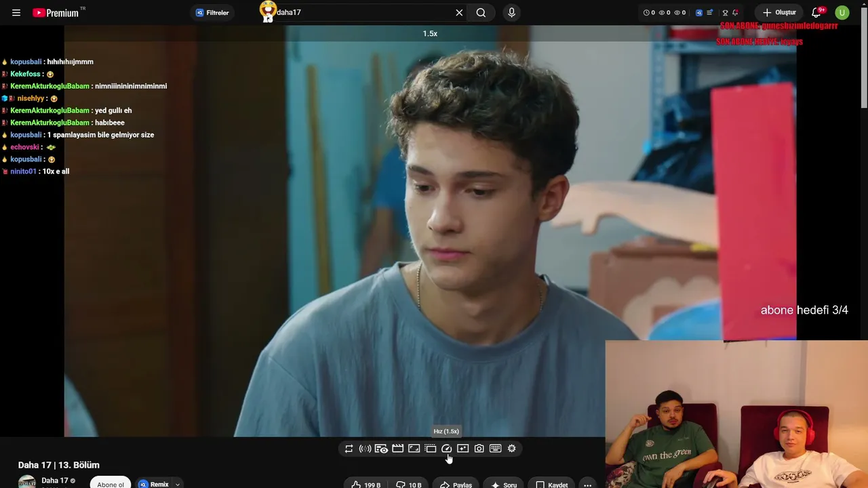
Task: Like the video (199 B)
Action: [366, 484]
